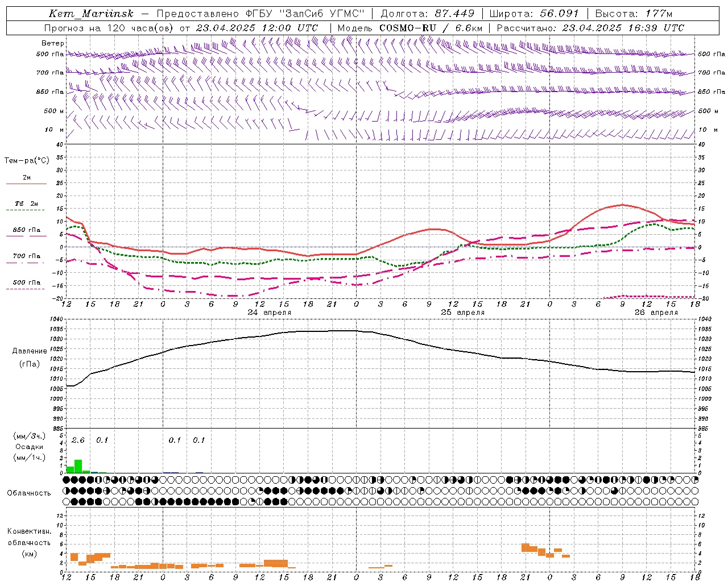Click the Осадки precipitation label
This screenshot has width=728, height=582.
[x=29, y=447]
